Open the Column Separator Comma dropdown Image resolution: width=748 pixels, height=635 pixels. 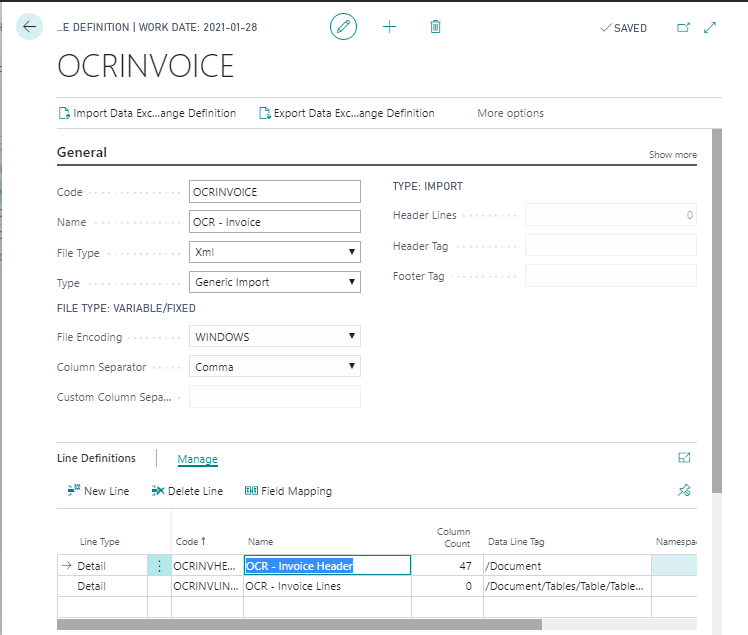275,366
